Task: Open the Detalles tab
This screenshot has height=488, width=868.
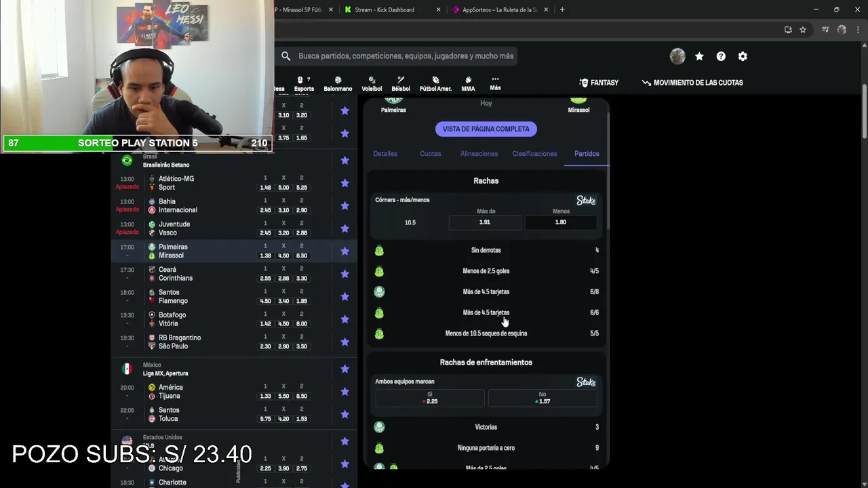Action: click(x=385, y=154)
